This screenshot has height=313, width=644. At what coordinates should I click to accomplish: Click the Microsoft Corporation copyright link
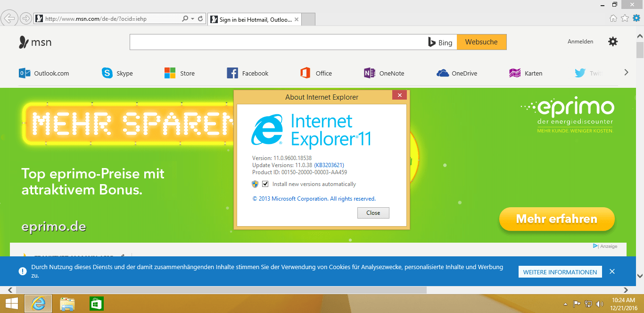tap(314, 199)
